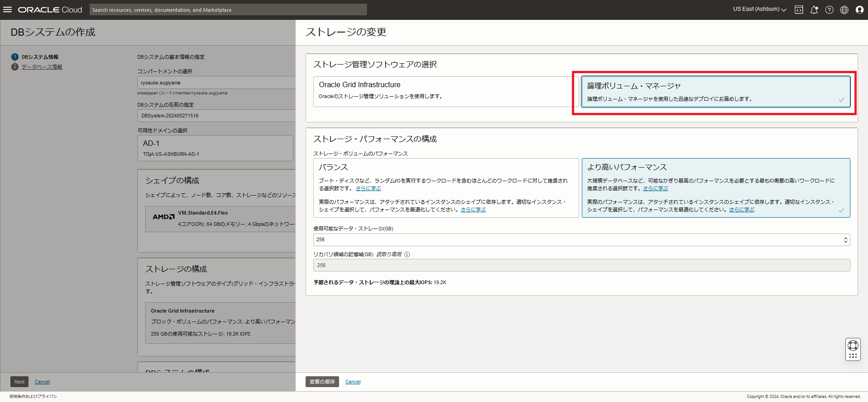Image resolution: width=868 pixels, height=402 pixels.
Task: Open the language globe icon
Action: coord(844,10)
